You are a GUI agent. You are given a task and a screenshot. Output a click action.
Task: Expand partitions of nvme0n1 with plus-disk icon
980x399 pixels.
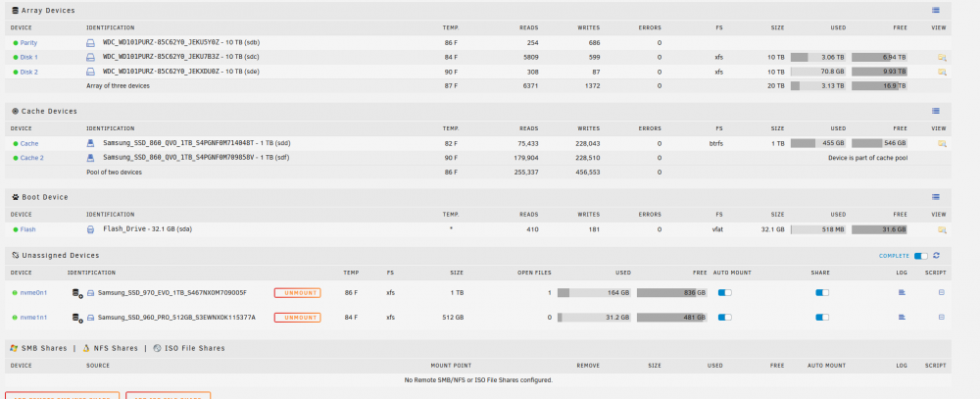78,293
